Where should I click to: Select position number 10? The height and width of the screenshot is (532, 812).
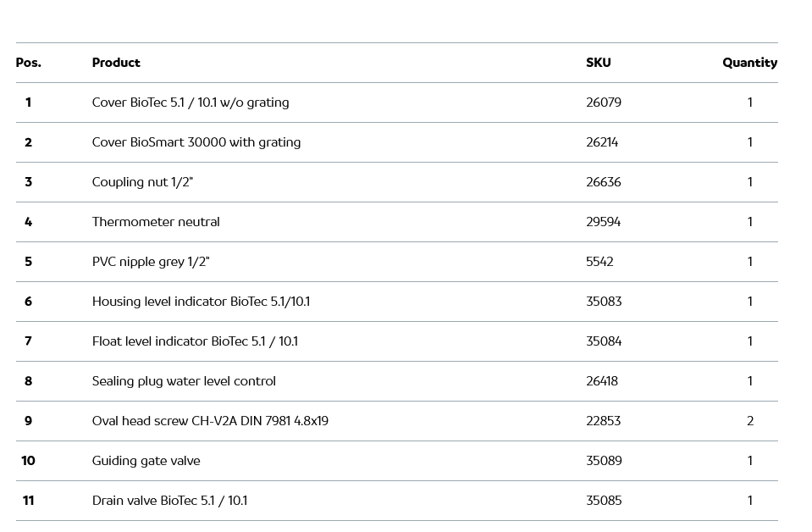point(28,461)
